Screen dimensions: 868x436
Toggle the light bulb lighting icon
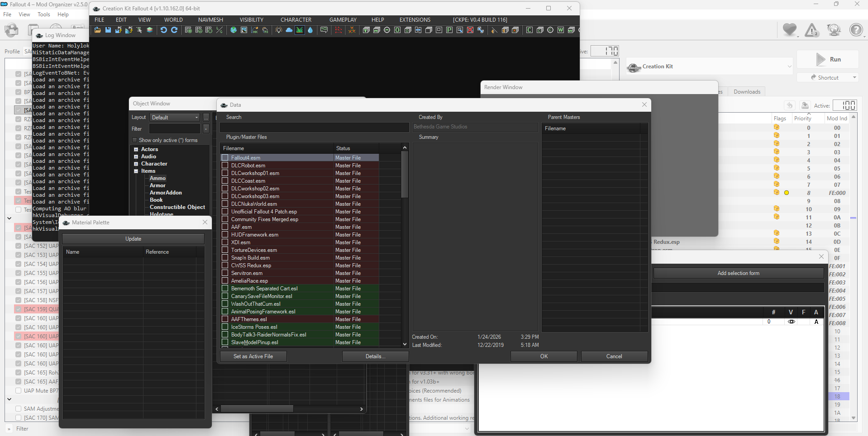coord(279,30)
